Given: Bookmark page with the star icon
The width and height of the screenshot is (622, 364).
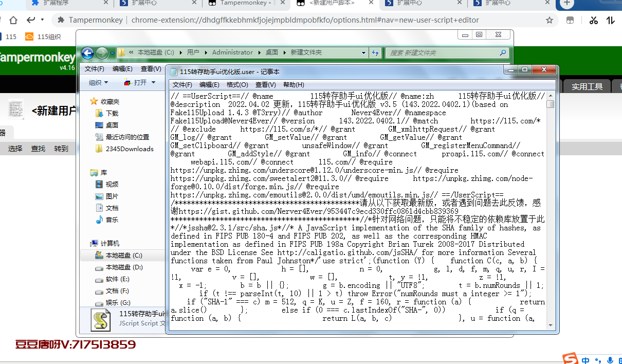Looking at the screenshot, I should coord(550,20).
